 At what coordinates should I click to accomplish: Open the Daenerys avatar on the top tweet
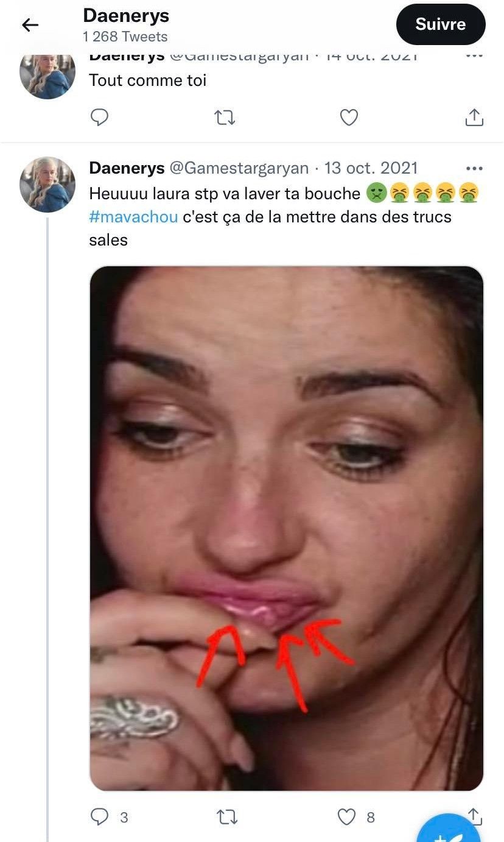pos(47,73)
